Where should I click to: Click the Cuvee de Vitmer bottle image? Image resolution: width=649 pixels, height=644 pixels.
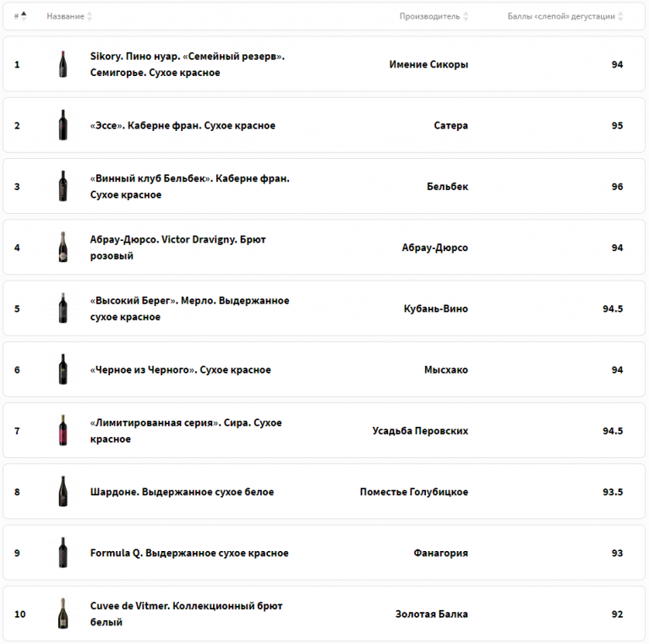(63, 614)
